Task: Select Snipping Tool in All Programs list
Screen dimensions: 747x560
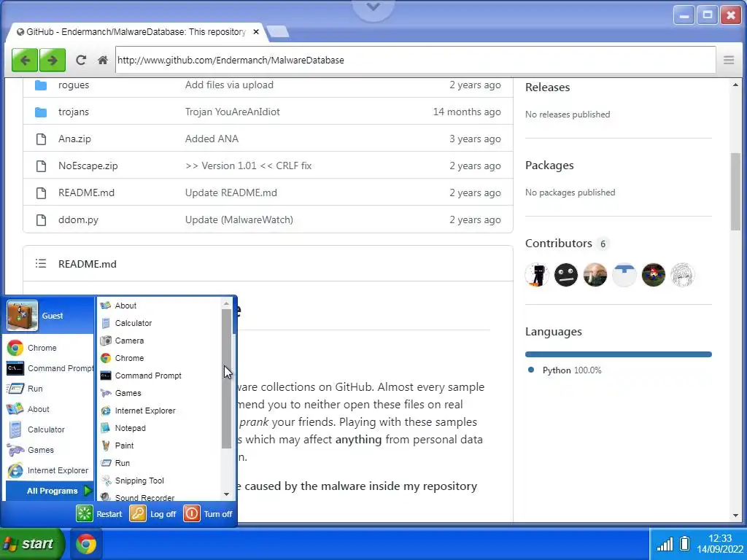Action: (x=133, y=481)
